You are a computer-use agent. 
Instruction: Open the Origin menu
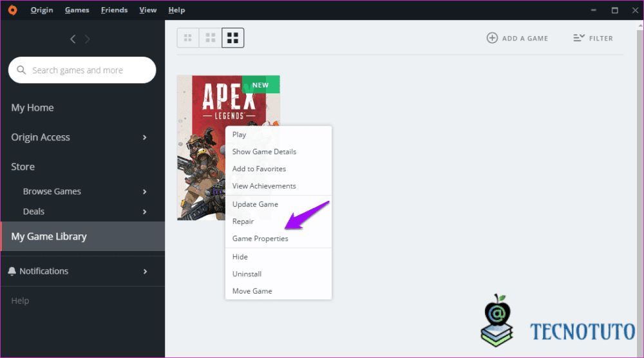click(x=42, y=10)
